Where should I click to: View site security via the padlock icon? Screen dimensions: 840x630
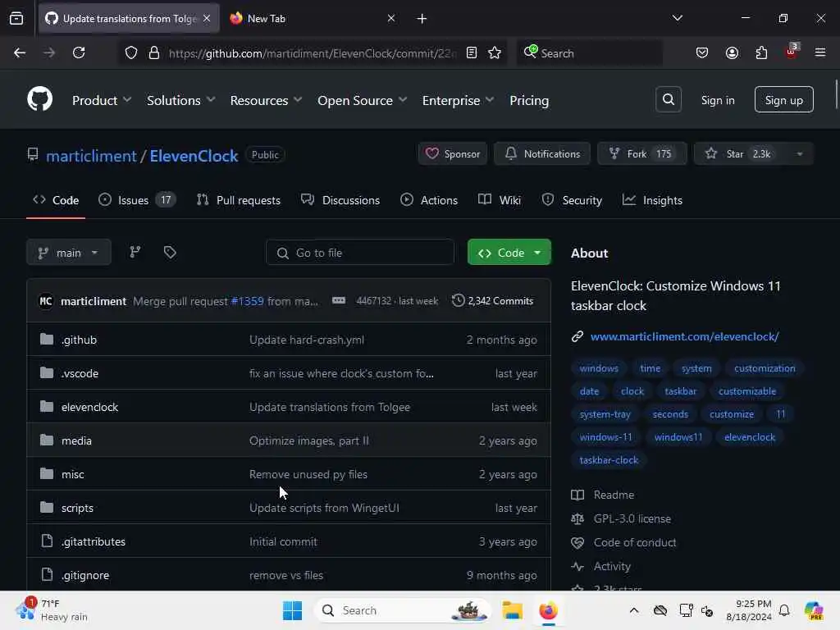(x=154, y=52)
